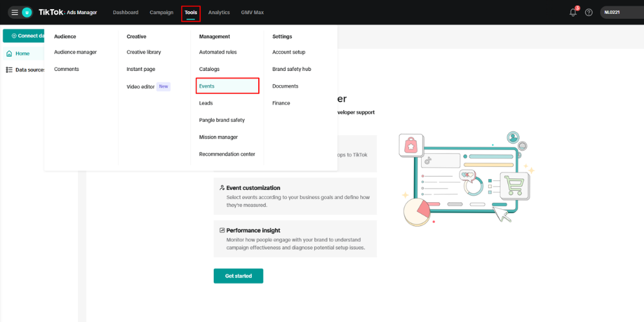This screenshot has width=644, height=322.
Task: Click the TikTok Ads Manager logo
Action: 68,12
